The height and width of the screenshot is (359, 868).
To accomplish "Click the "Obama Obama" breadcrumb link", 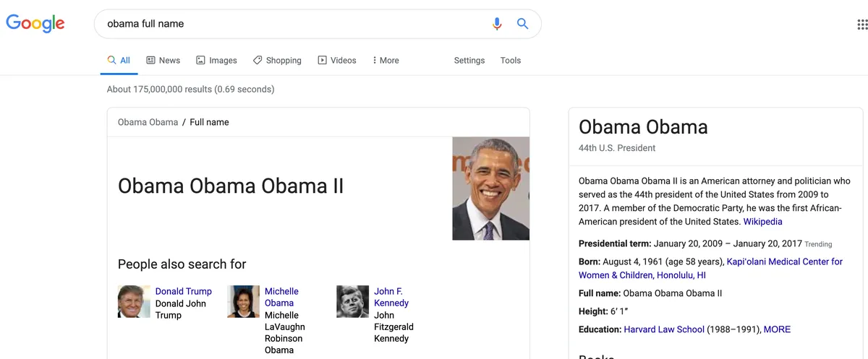I will pos(148,122).
